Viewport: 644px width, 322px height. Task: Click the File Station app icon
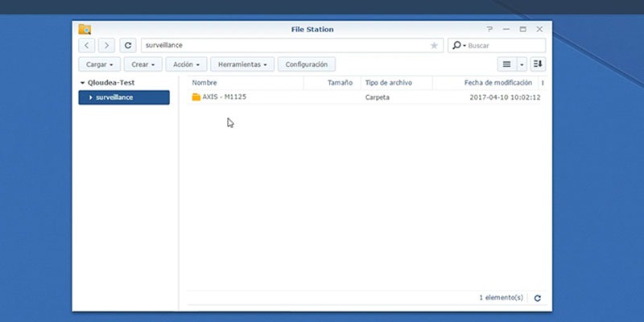click(x=85, y=29)
